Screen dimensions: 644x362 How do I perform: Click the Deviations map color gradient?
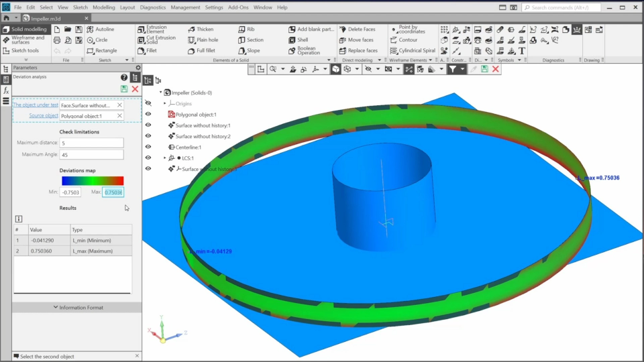coord(93,180)
